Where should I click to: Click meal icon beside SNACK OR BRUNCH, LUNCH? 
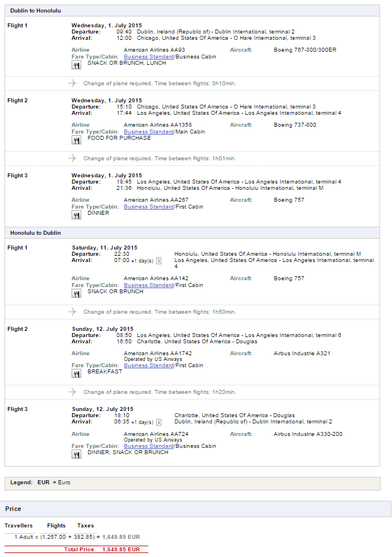(76, 65)
